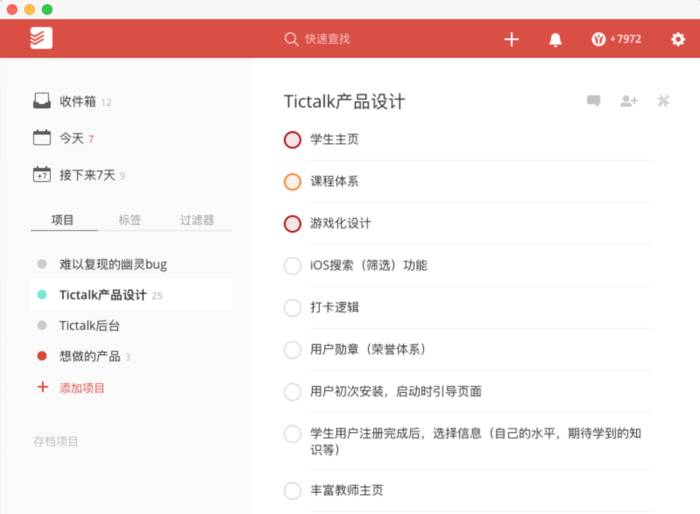Select the Tictalk后台 project
The image size is (700, 514).
pos(90,325)
